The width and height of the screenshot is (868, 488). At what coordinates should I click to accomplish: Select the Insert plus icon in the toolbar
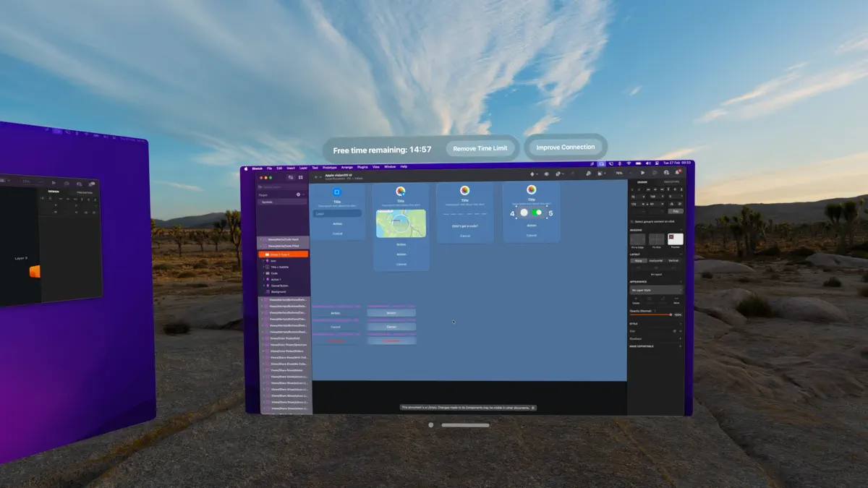316,176
